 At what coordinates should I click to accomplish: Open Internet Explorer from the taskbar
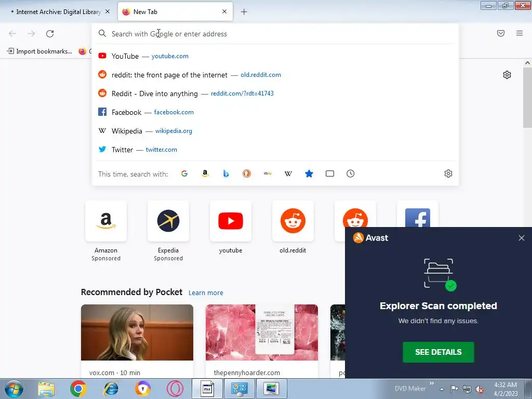[x=111, y=389]
